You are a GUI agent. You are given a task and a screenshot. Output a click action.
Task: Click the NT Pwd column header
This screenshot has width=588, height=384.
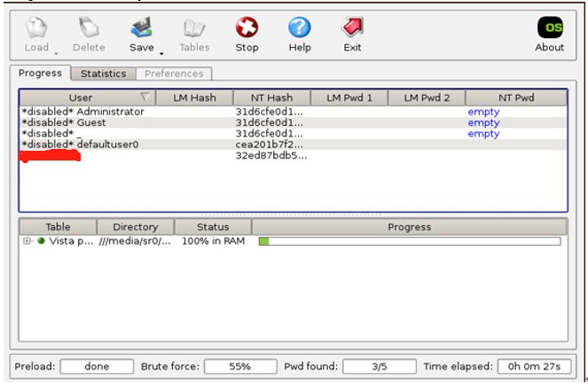coord(515,98)
